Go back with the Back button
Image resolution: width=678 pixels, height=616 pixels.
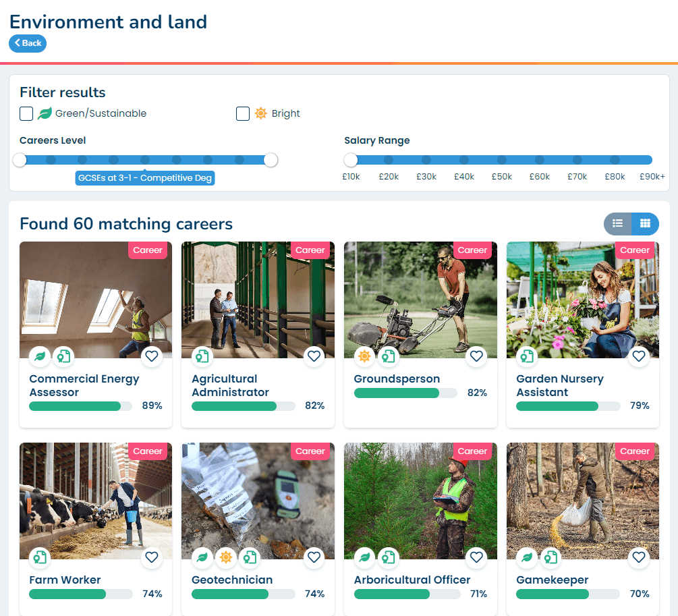tap(28, 43)
